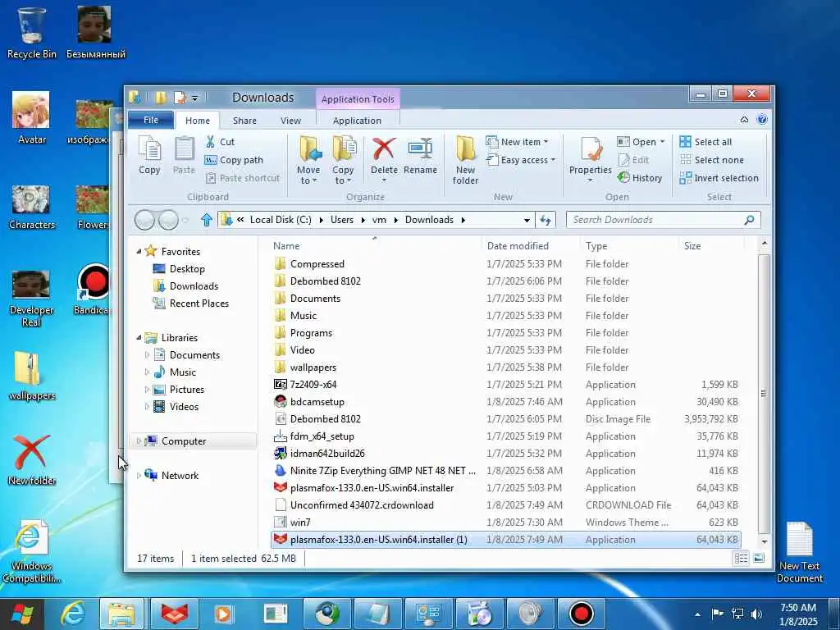Image resolution: width=840 pixels, height=630 pixels.
Task: Open the File menu tab
Action: 151,120
